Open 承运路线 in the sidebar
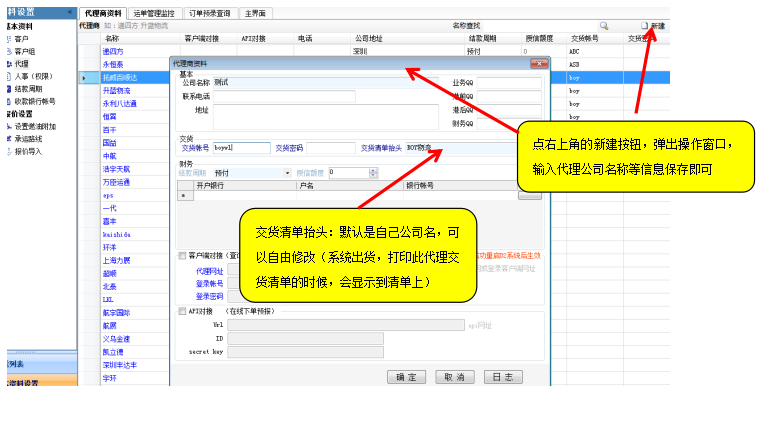757x421 pixels. [x=27, y=139]
